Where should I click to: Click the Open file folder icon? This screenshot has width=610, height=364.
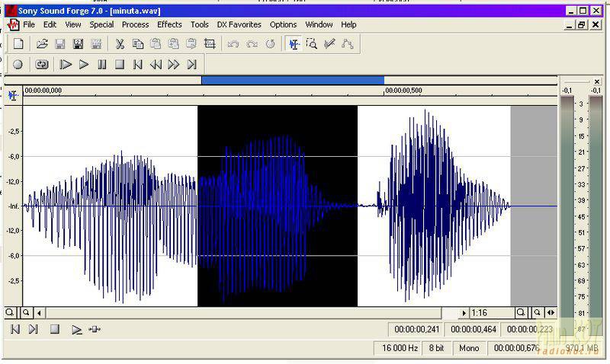point(43,44)
